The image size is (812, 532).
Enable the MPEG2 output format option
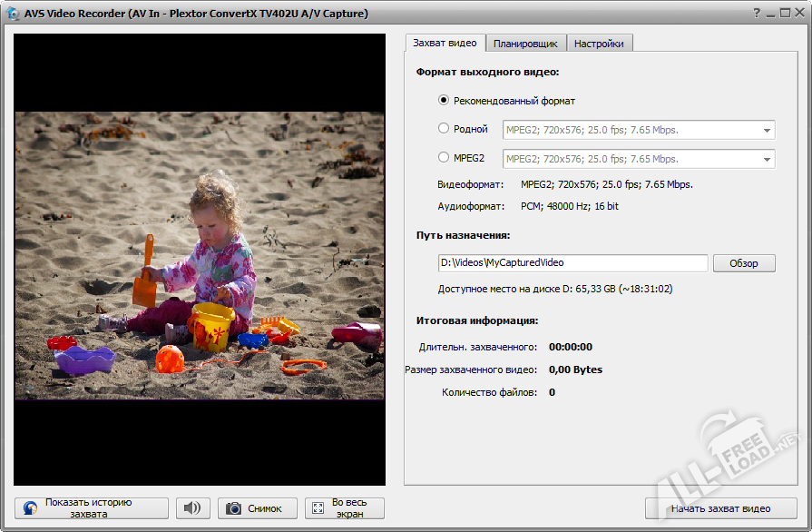pos(444,158)
